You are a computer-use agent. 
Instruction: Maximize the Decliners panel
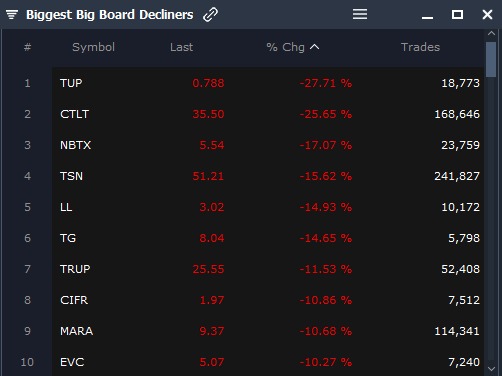click(x=457, y=14)
